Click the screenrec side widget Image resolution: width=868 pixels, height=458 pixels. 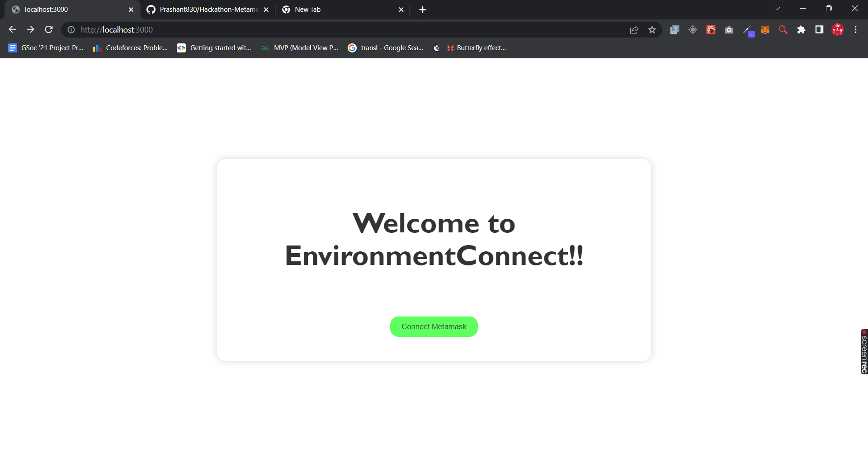(x=864, y=352)
